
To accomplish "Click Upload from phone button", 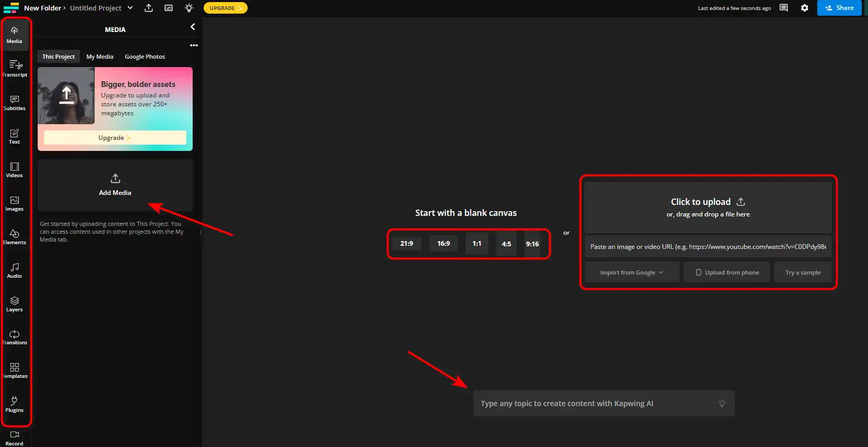I will pos(727,272).
